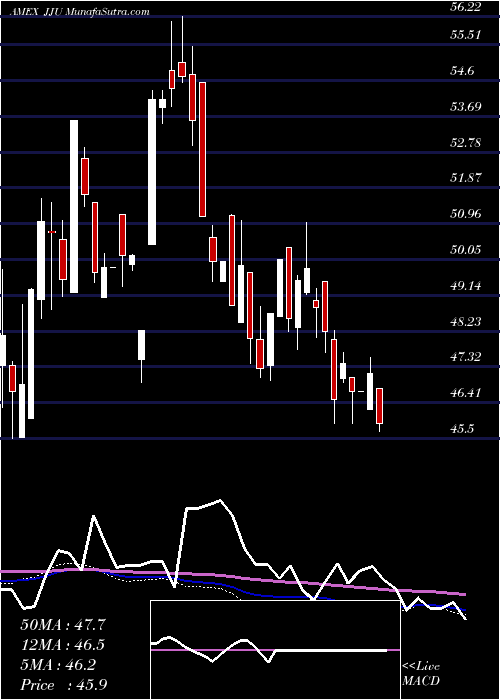
Task: Select the 51.87 price axis label
Action: point(467,178)
